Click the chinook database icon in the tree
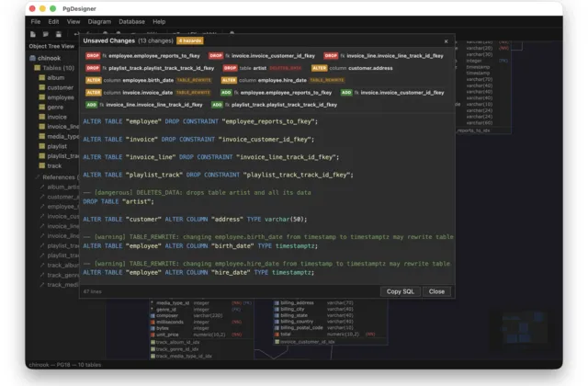 [33, 58]
